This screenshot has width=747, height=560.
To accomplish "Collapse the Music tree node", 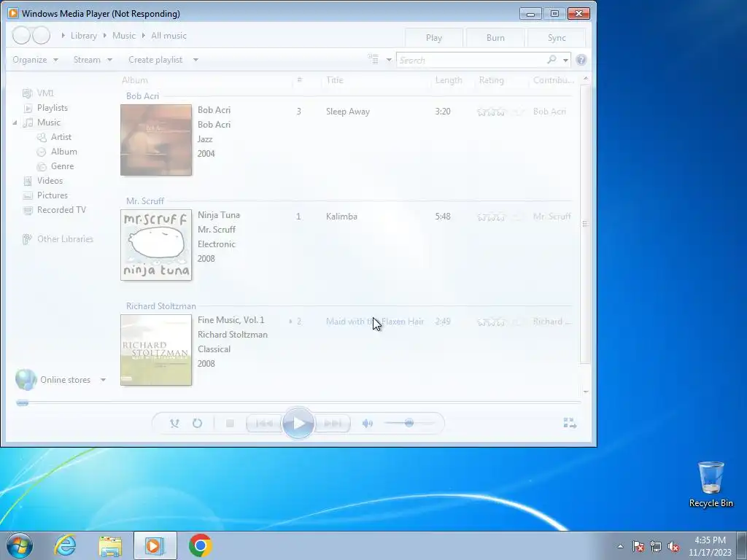I will (15, 122).
